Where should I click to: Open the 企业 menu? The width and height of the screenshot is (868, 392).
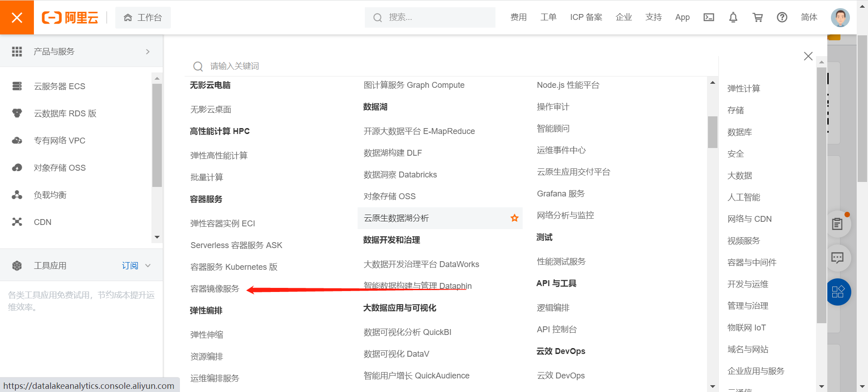click(624, 17)
